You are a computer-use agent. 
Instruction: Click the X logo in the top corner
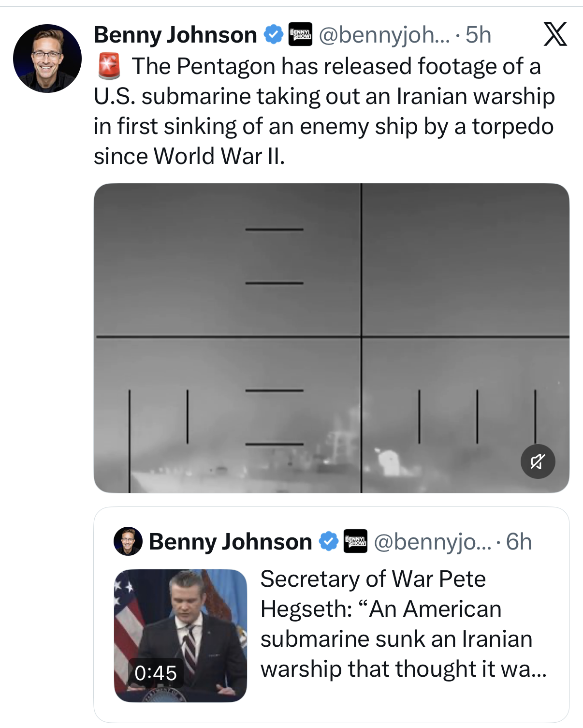pyautogui.click(x=555, y=34)
